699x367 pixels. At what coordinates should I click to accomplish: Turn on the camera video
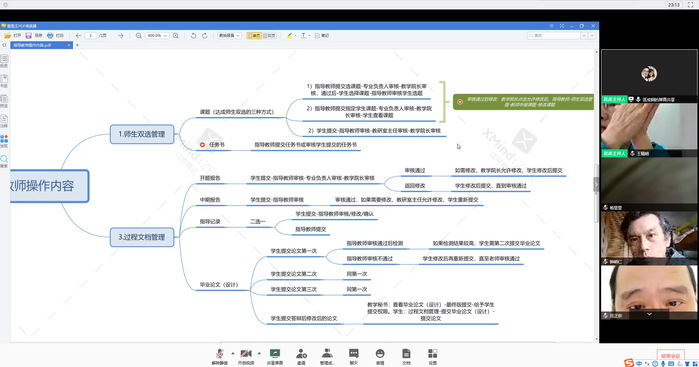[246, 356]
